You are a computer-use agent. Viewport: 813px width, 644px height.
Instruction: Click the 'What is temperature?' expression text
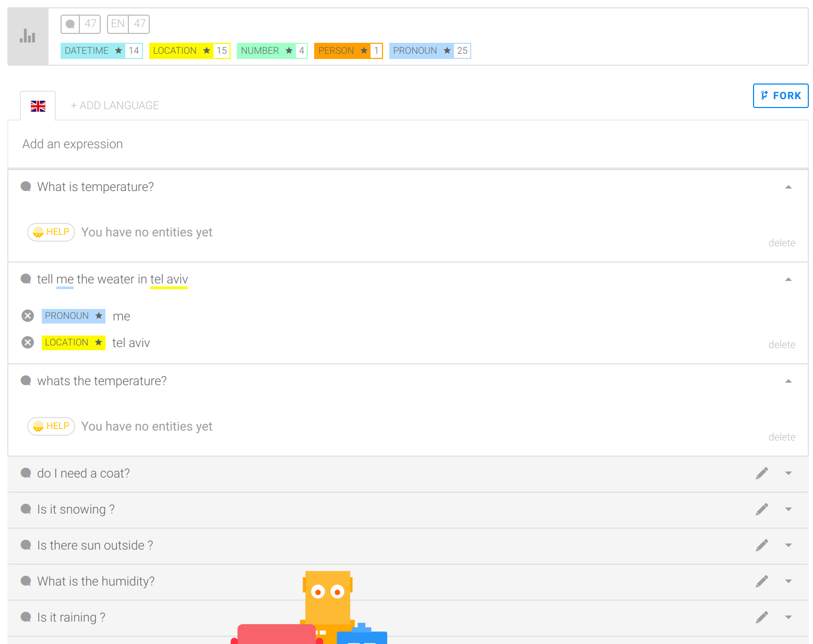click(95, 187)
